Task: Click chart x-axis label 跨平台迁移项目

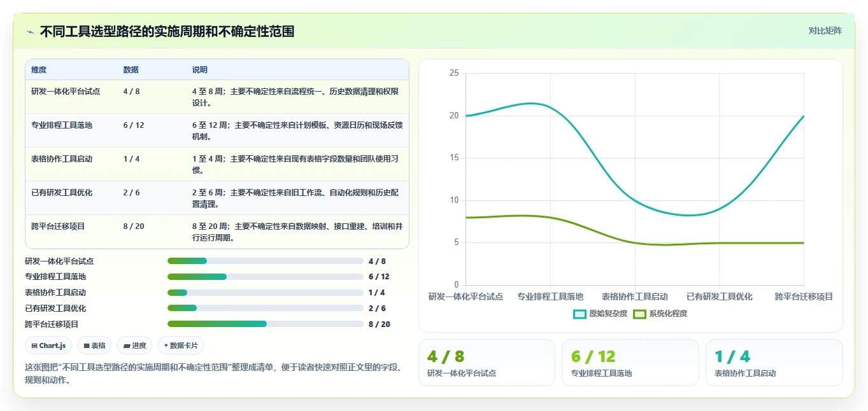Action: point(804,296)
